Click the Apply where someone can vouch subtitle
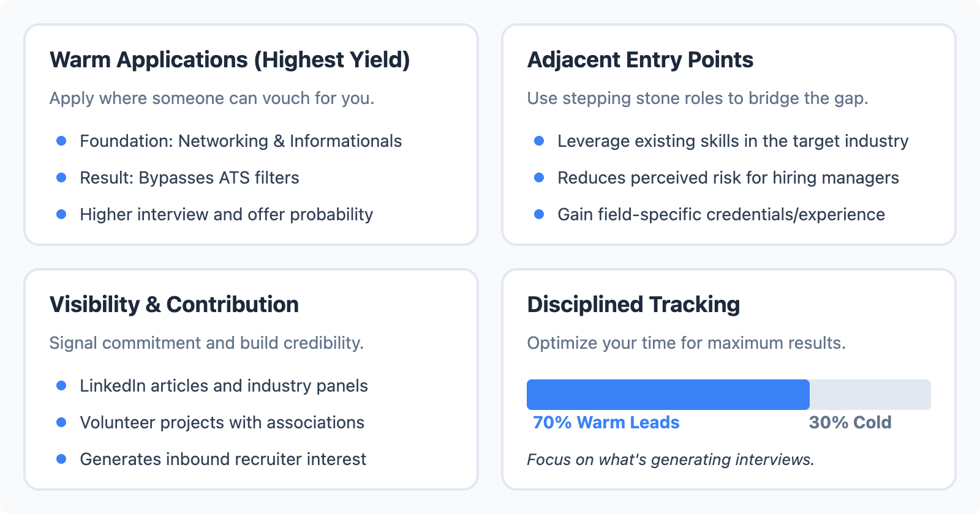980x514 pixels. (211, 99)
